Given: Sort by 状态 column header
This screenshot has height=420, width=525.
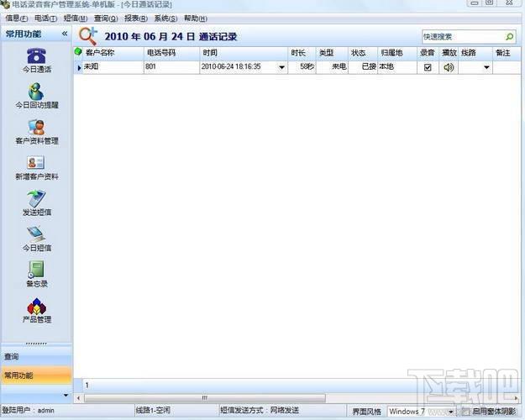Looking at the screenshot, I should [x=363, y=53].
